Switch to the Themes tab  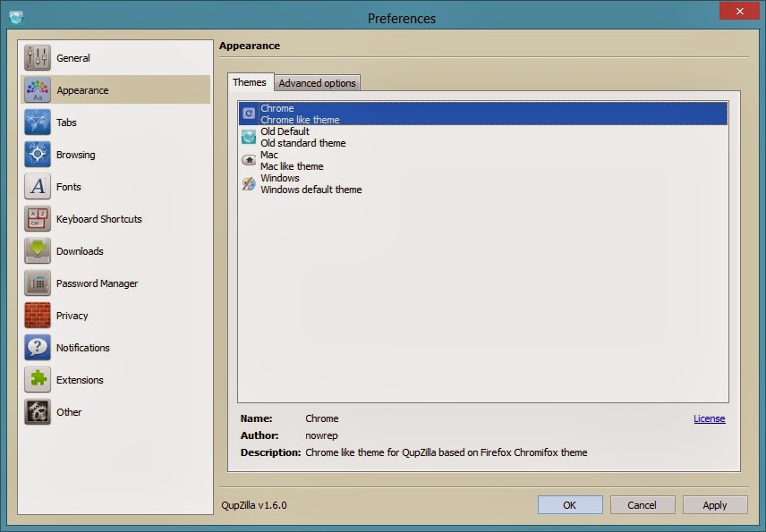click(250, 82)
